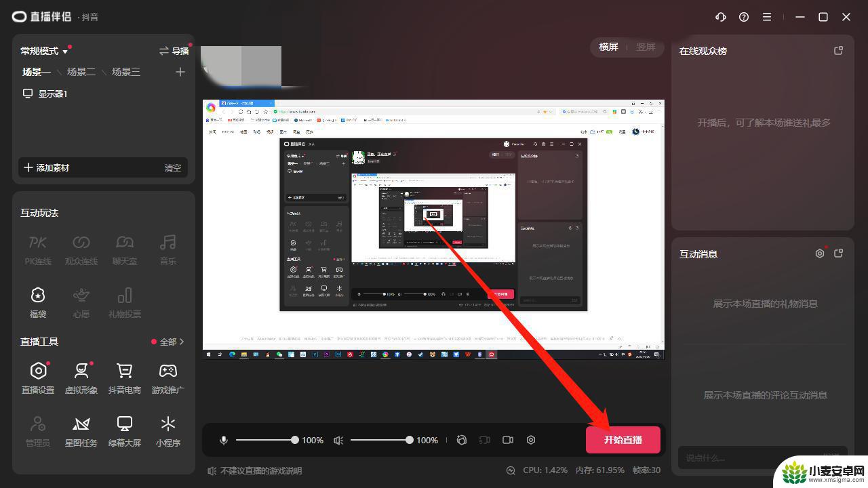Screen dimensions: 868x488
Task: Click the display preview thumbnail area
Action: [433, 230]
